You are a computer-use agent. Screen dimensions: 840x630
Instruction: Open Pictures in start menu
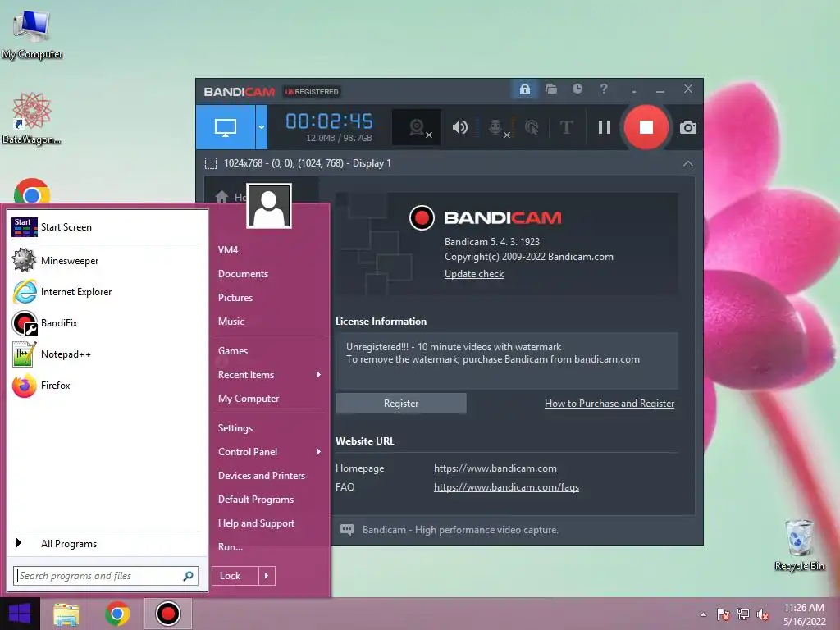235,297
